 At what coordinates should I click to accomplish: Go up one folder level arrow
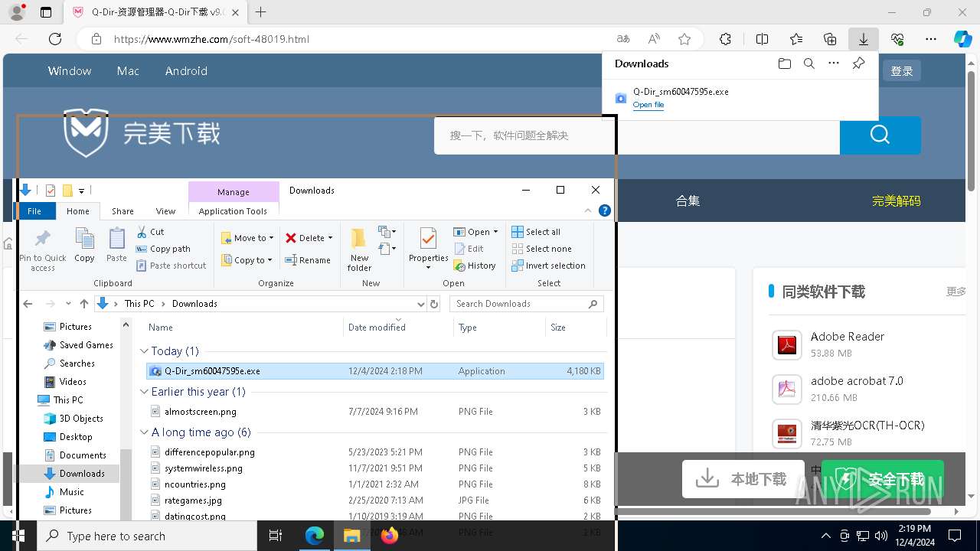84,304
